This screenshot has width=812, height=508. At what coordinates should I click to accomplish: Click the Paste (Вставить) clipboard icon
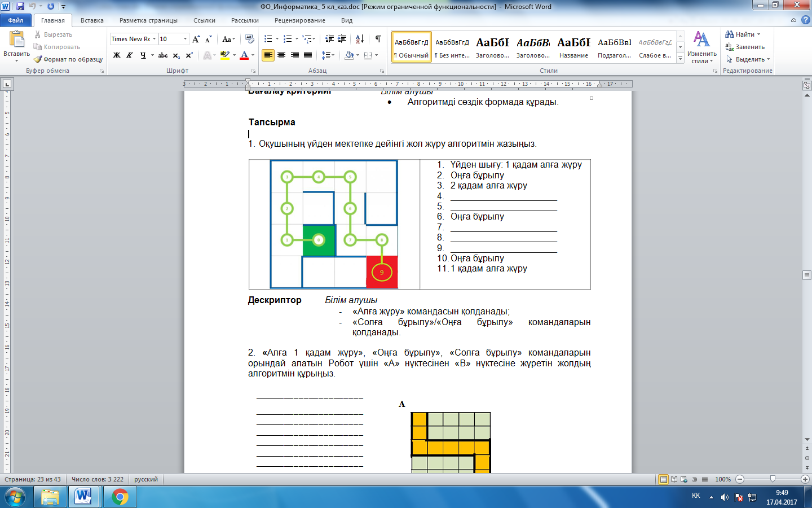point(16,40)
